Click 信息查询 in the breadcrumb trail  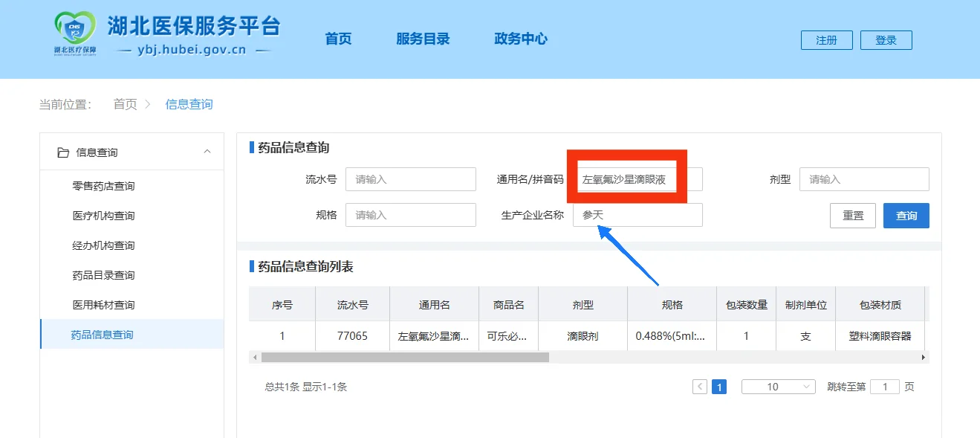tap(188, 104)
